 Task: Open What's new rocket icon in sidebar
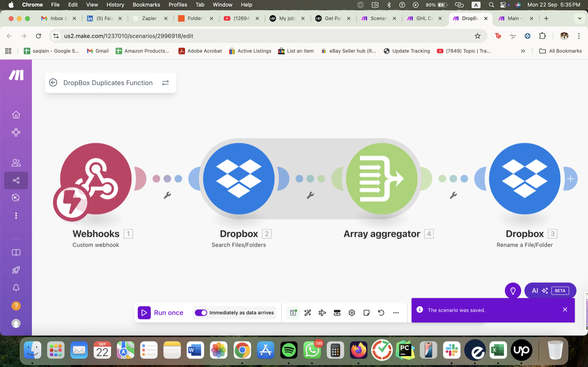pos(16,270)
